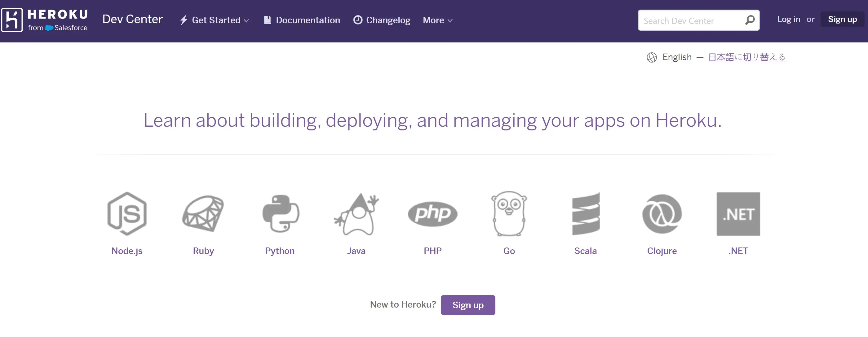Select the Scala spiral icon

(586, 214)
